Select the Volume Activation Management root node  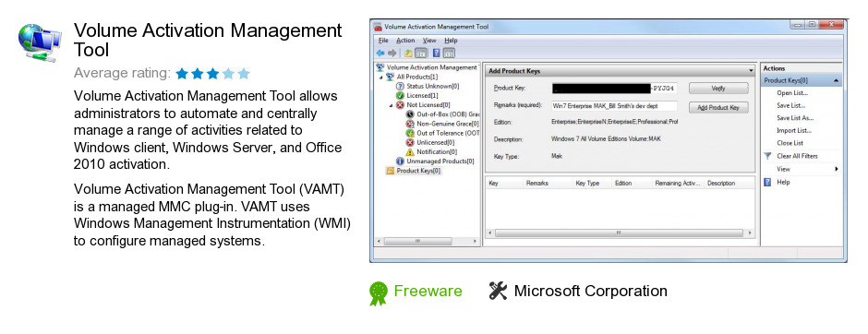pyautogui.click(x=432, y=67)
